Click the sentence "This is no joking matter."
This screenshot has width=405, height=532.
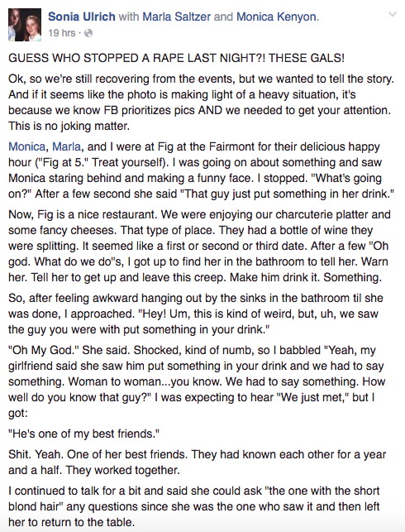point(69,127)
